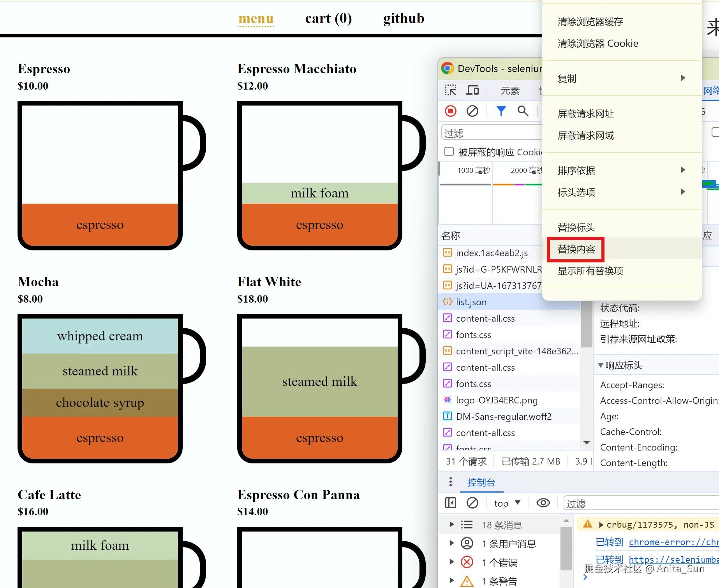This screenshot has height=588, width=719.
Task: Click the script icon beside content_script_vite-148e362
Action: click(x=448, y=351)
